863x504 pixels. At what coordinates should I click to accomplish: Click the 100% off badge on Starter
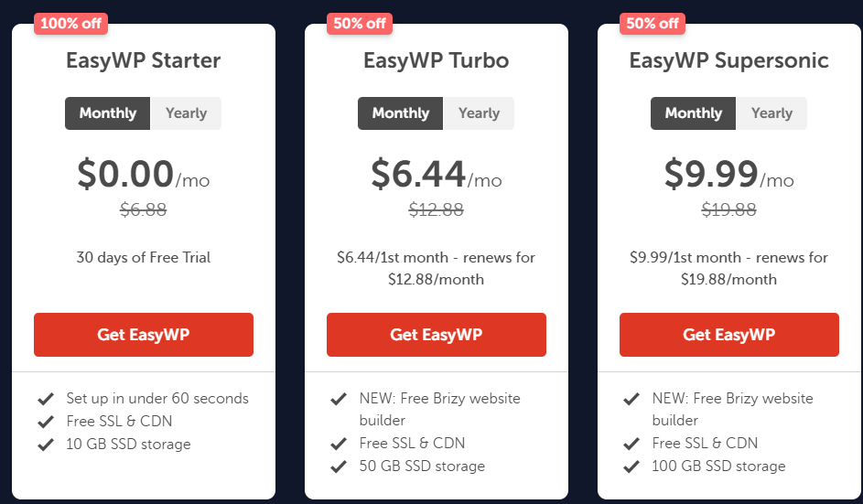point(71,24)
